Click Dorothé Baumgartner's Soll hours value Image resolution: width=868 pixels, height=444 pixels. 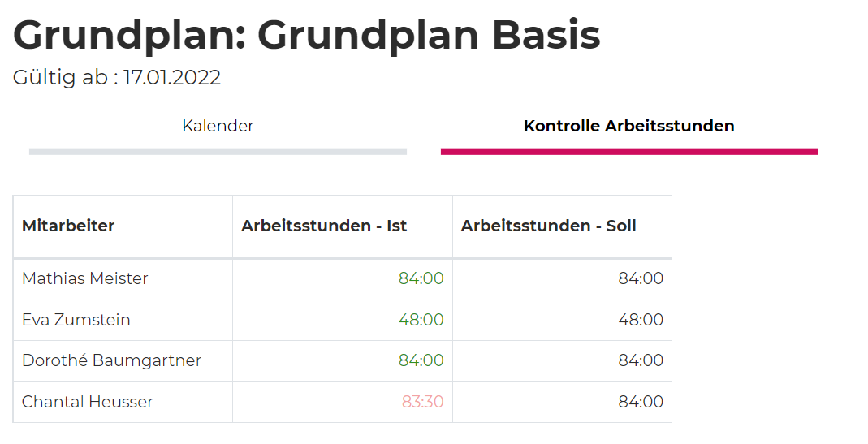641,360
